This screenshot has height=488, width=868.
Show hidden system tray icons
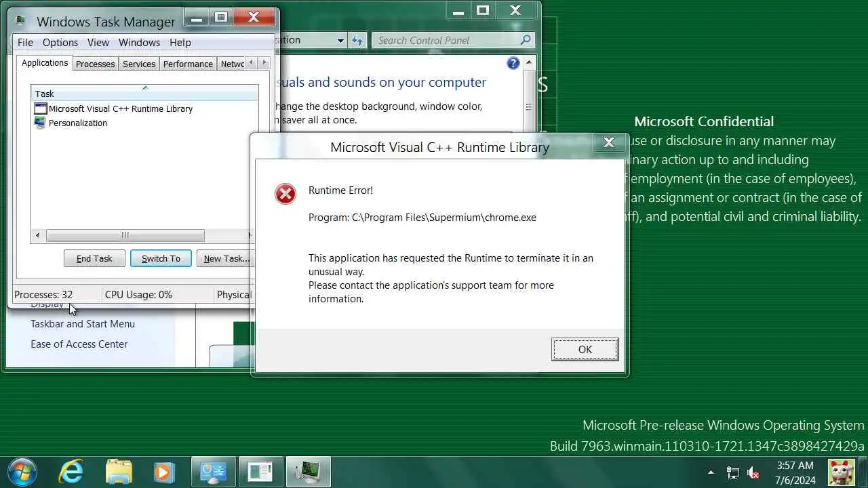pyautogui.click(x=711, y=472)
